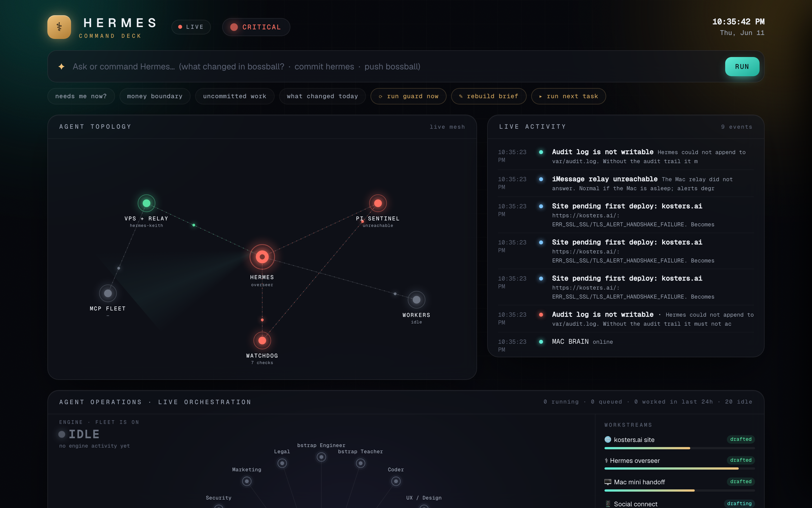The height and width of the screenshot is (508, 812).
Task: Click the Legal agent node
Action: pyautogui.click(x=282, y=463)
